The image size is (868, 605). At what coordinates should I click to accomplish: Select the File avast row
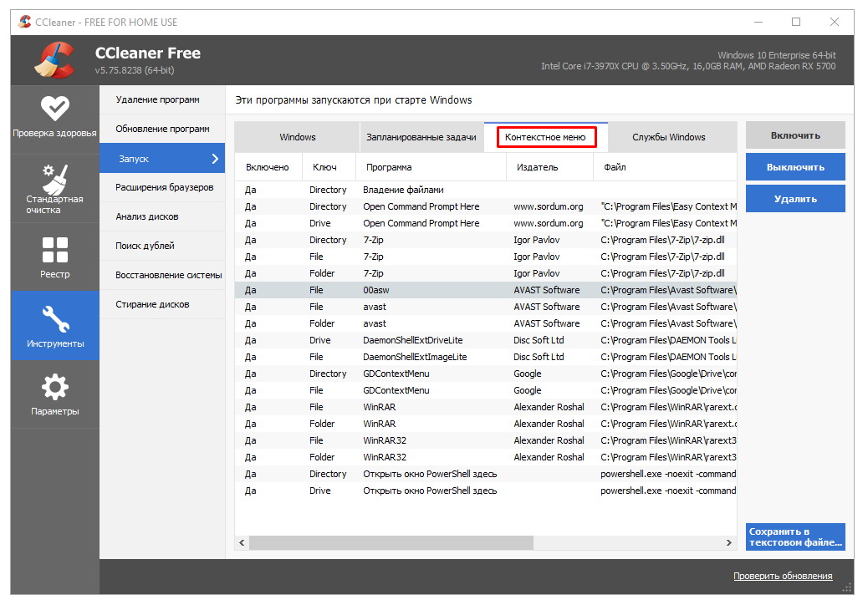(486, 307)
